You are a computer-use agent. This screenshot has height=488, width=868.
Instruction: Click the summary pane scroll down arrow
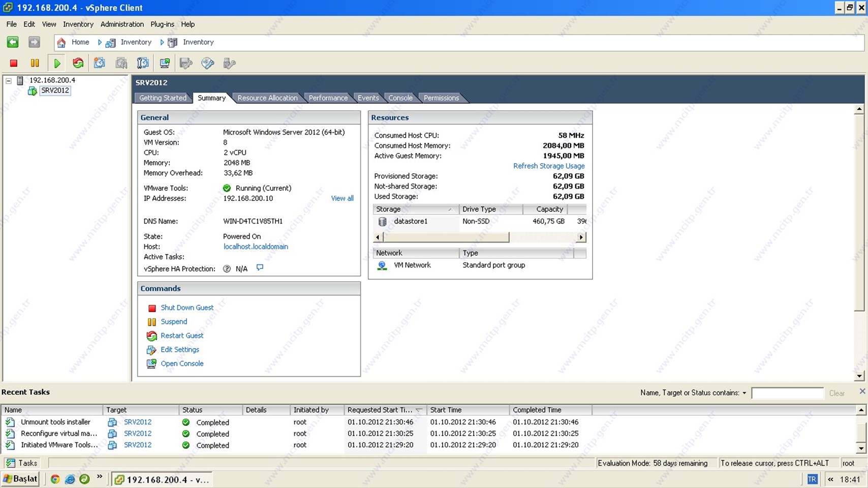[859, 376]
